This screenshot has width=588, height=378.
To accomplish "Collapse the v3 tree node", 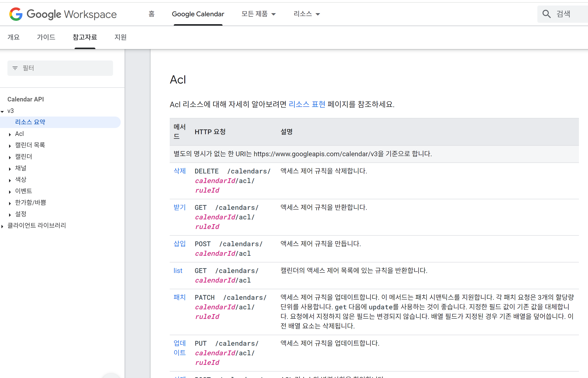I will tap(2, 111).
